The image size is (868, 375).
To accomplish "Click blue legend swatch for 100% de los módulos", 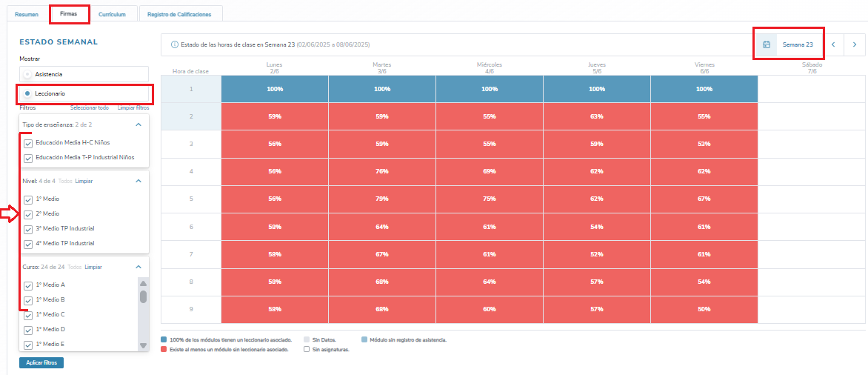I will click(x=164, y=339).
